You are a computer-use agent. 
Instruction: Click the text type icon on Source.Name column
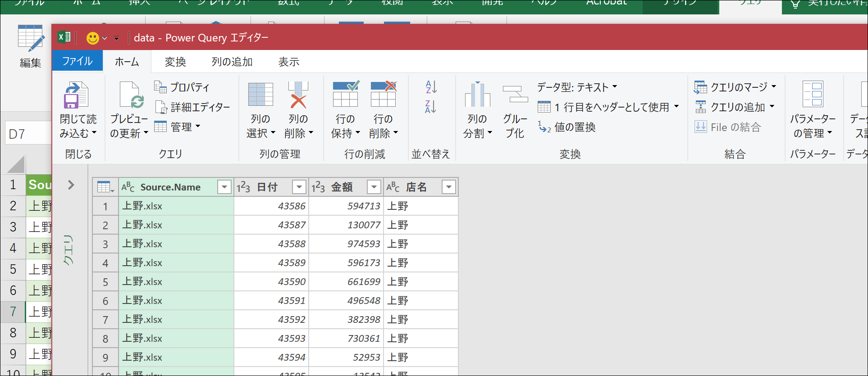(x=128, y=187)
